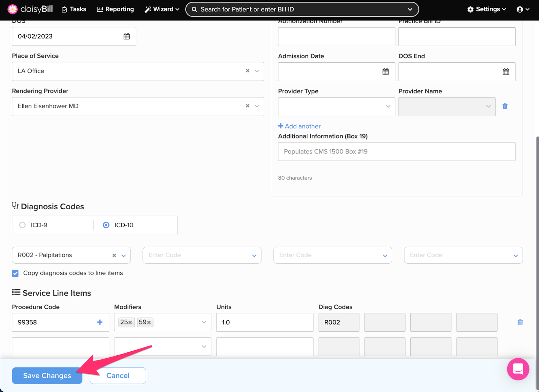Click the Additional Information Box 19 field
Viewport: 539px width, 392px height.
pos(396,152)
